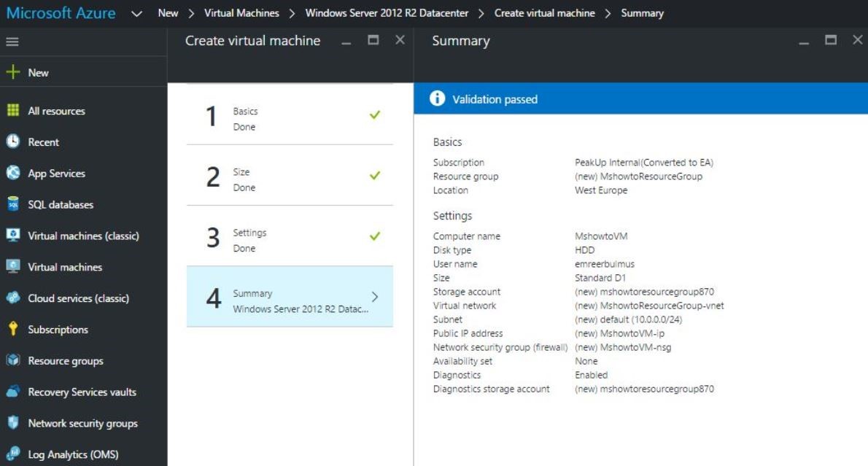Click the New sidebar label
Screen dimensions: 868x466
point(38,72)
